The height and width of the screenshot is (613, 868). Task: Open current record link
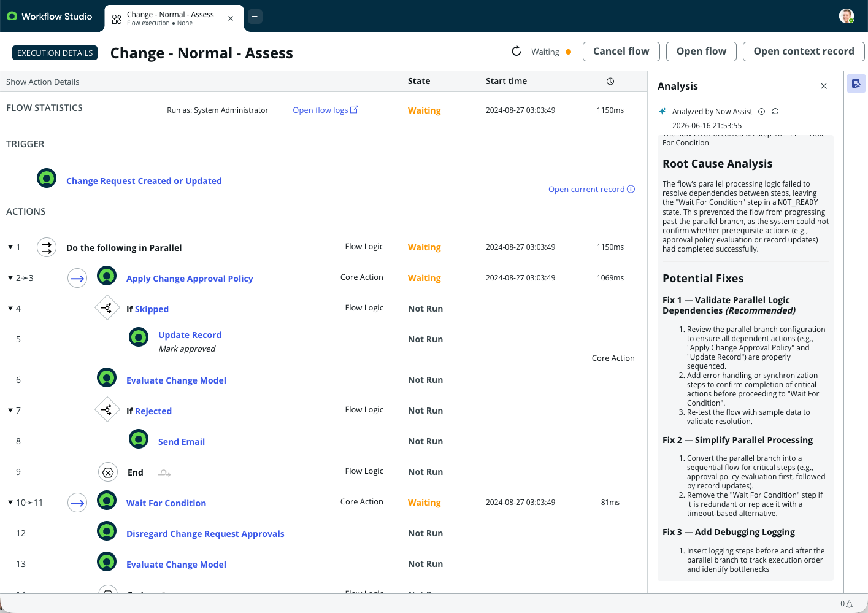pos(591,189)
